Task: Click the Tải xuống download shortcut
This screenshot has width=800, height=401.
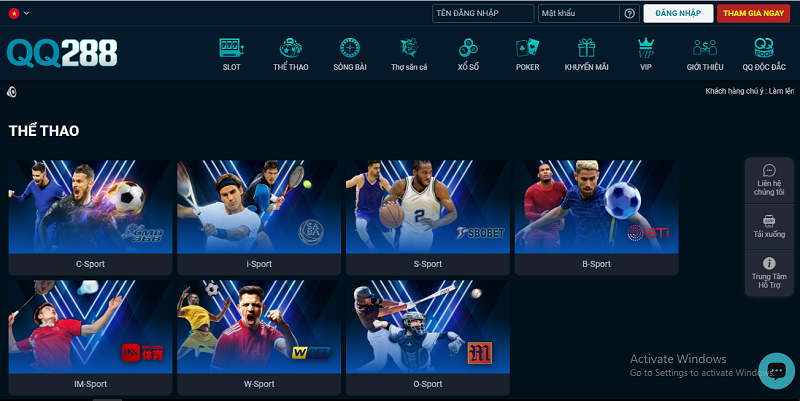Action: coord(769,226)
